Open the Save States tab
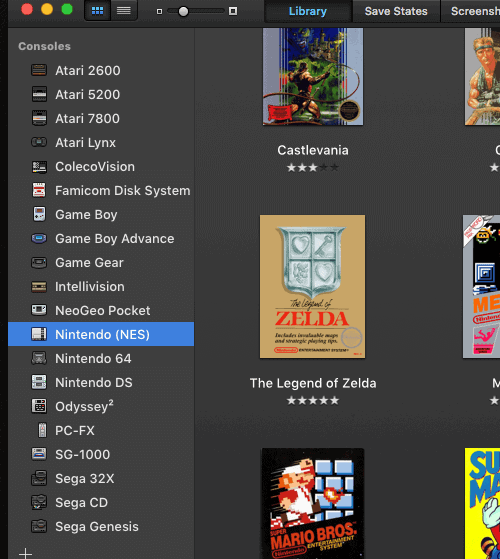 (x=396, y=11)
